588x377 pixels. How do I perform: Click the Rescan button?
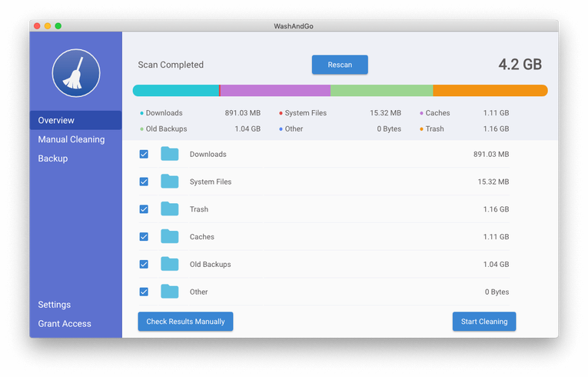point(340,65)
